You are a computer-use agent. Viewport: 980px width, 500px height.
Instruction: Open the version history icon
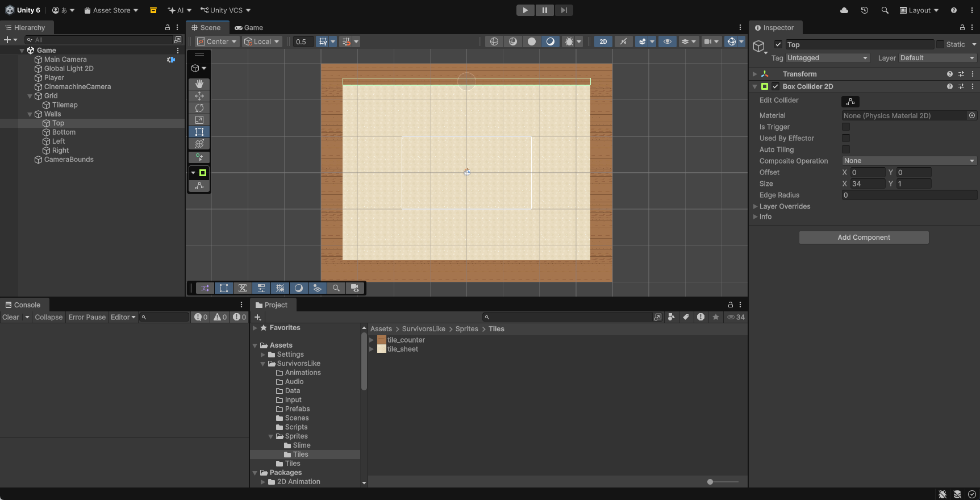point(865,10)
